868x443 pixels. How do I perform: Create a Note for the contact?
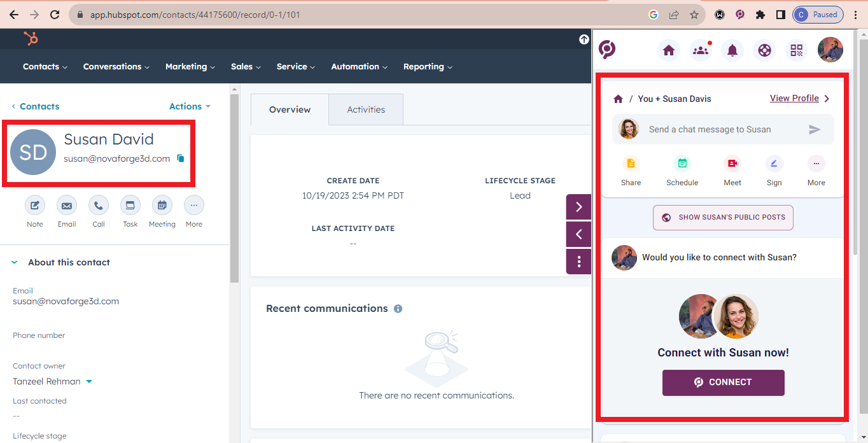coord(35,205)
